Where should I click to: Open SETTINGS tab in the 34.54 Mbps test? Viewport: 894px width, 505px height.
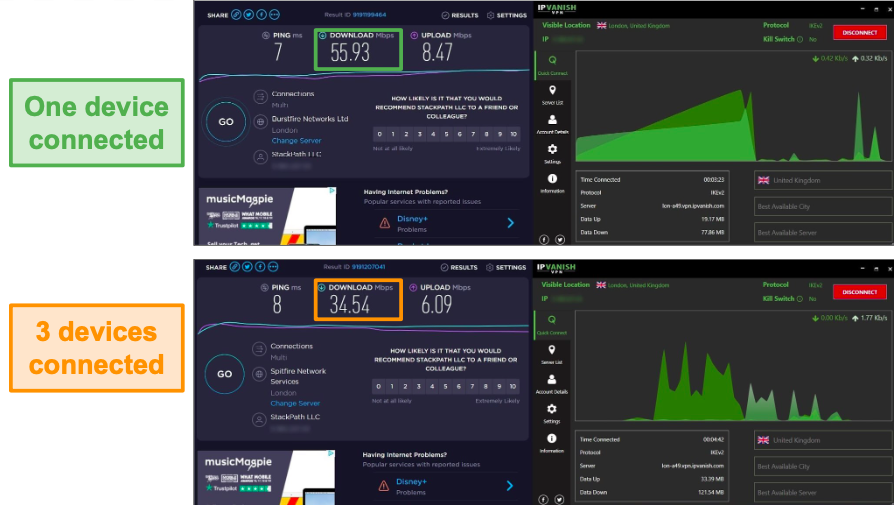(x=506, y=267)
